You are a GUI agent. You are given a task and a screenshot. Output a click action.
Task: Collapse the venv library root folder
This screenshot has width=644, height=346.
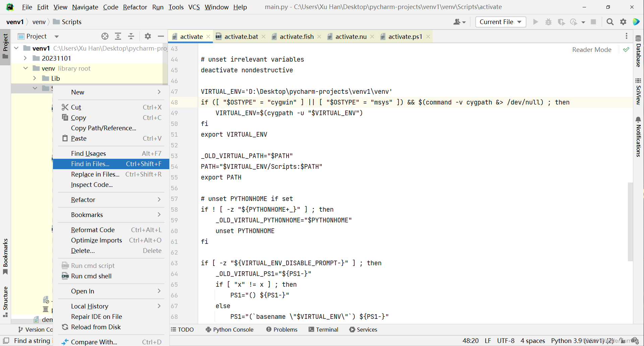(25, 68)
